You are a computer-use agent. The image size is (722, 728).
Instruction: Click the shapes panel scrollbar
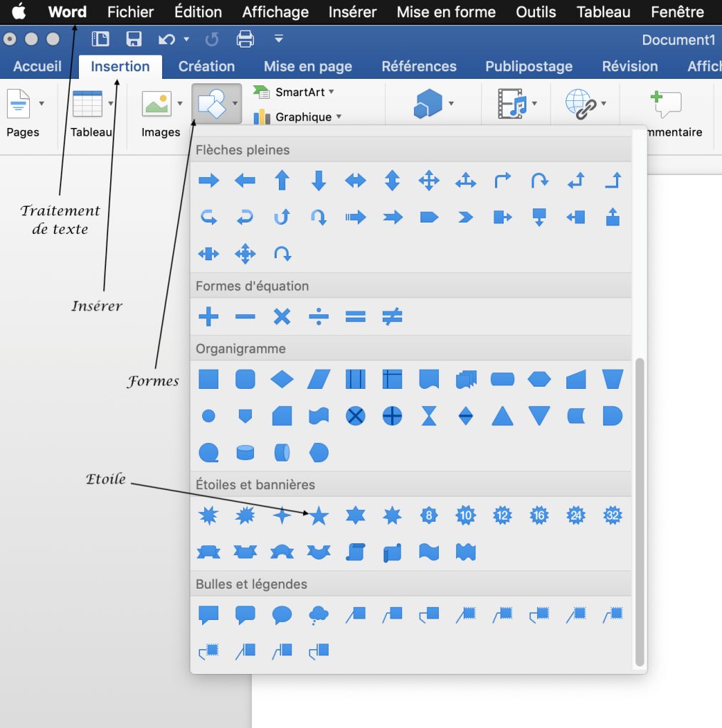pos(639,512)
